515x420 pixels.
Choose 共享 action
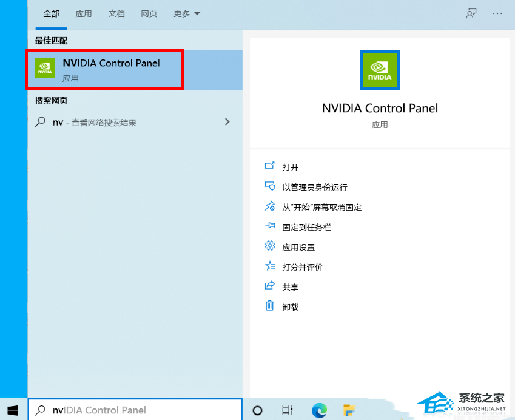coord(291,288)
